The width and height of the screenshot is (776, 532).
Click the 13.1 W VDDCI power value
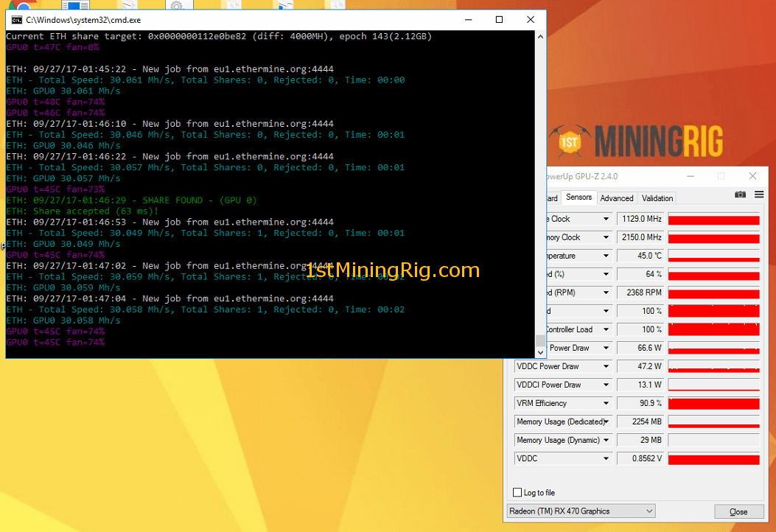pos(640,385)
